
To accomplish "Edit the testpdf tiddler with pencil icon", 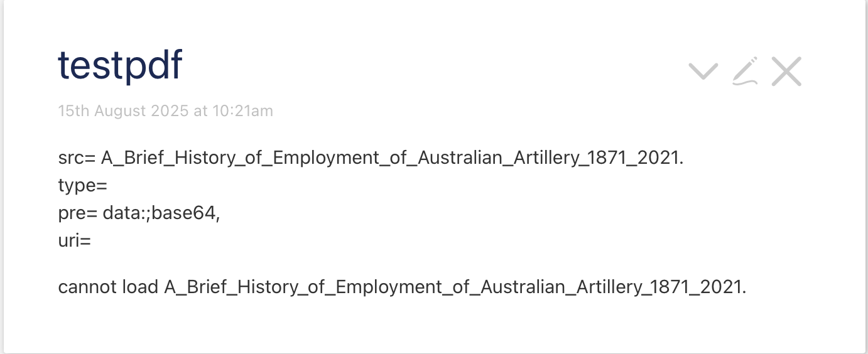I will click(745, 71).
